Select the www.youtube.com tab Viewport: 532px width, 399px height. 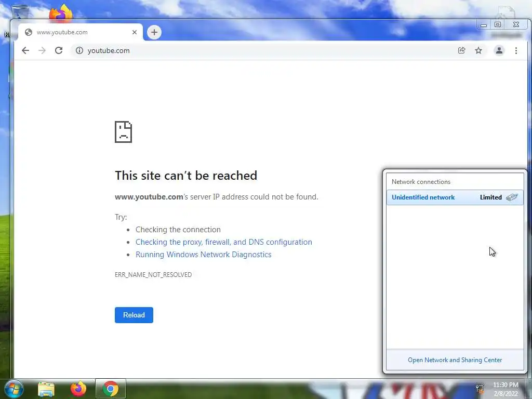[x=81, y=32]
